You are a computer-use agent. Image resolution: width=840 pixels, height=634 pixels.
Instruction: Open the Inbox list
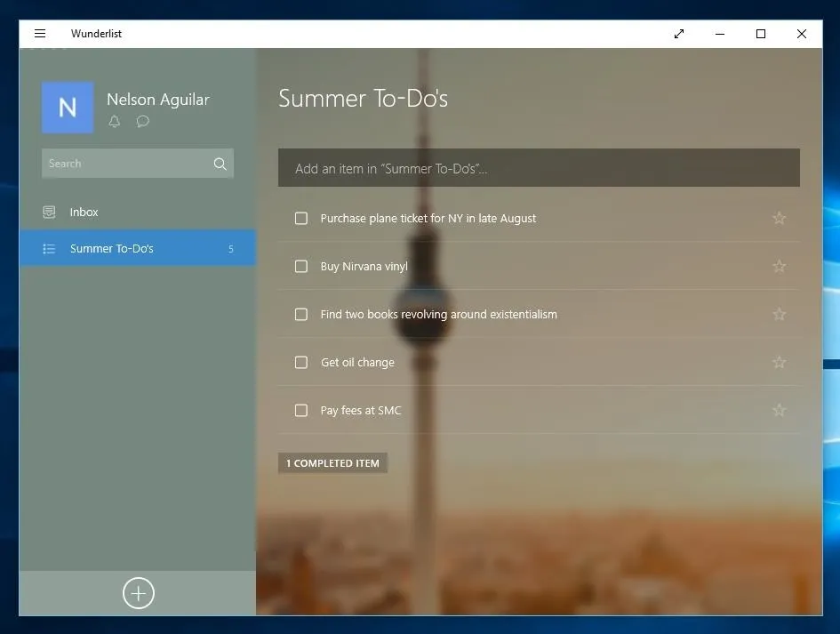click(x=138, y=213)
